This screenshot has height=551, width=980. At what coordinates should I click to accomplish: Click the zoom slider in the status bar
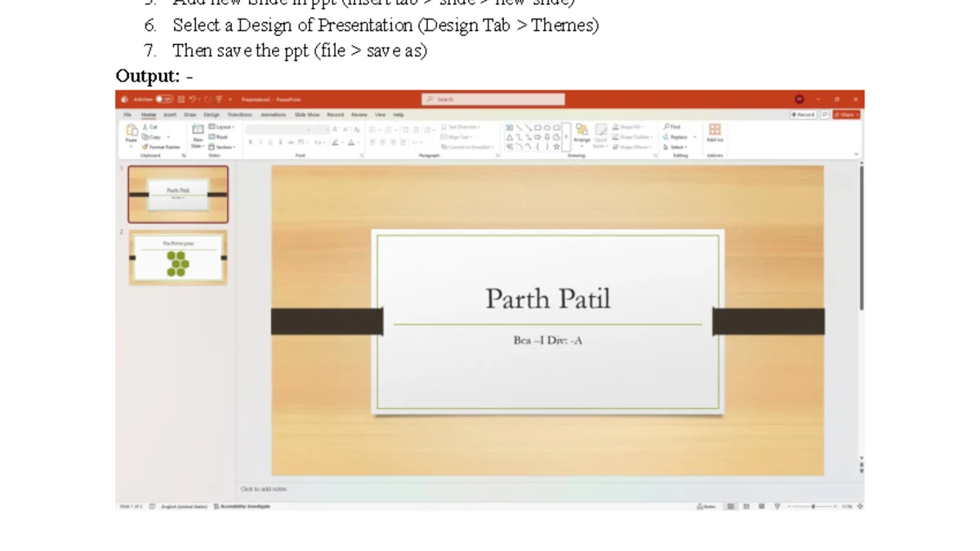(x=812, y=506)
